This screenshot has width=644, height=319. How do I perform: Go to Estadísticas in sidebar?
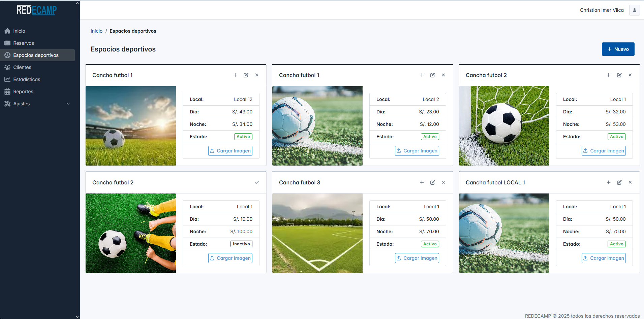pyautogui.click(x=27, y=79)
